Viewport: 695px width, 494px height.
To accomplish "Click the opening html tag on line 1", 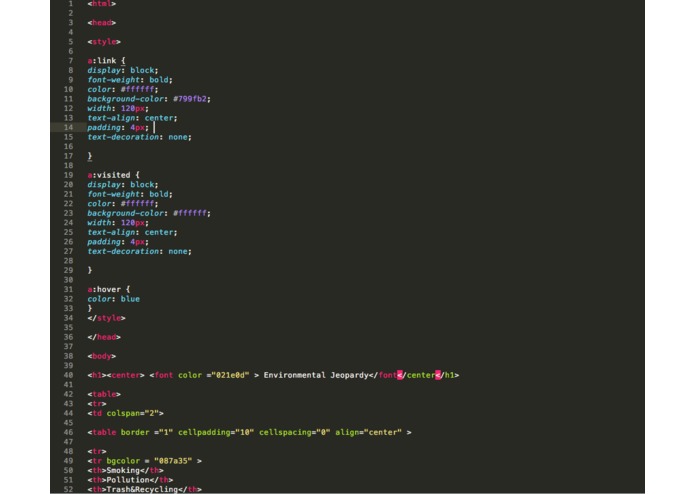I will (x=102, y=4).
